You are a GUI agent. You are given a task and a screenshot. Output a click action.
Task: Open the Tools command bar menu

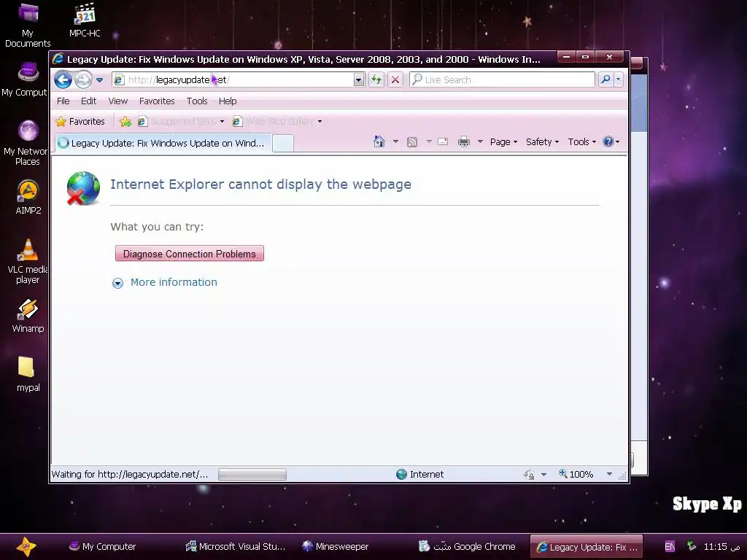pyautogui.click(x=581, y=142)
